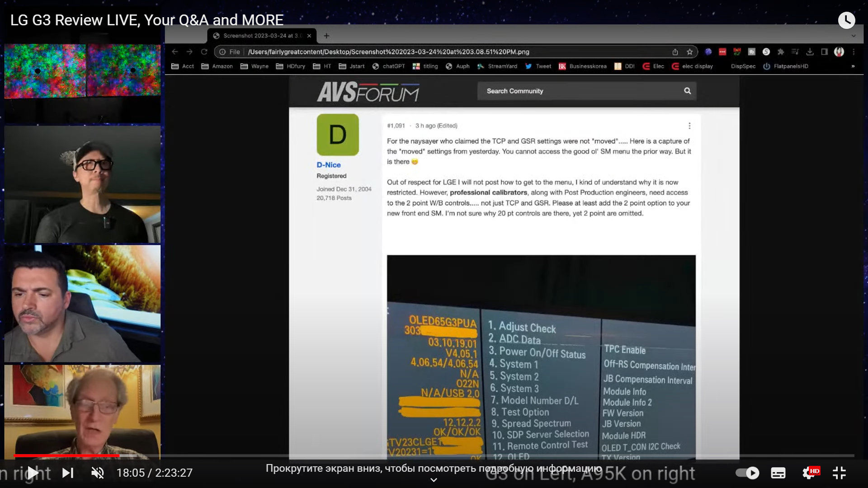Image resolution: width=868 pixels, height=488 pixels.
Task: Click the AVS Forum logo
Action: click(368, 92)
